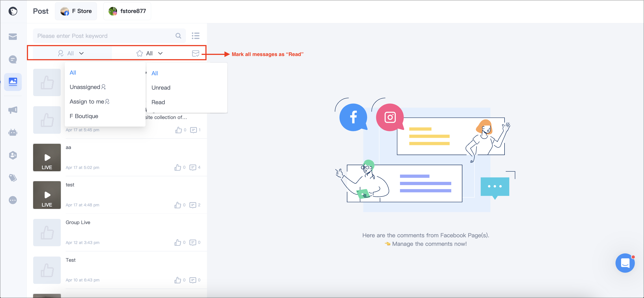Click comment icon on Apr 17 5:45 pm post

[194, 130]
